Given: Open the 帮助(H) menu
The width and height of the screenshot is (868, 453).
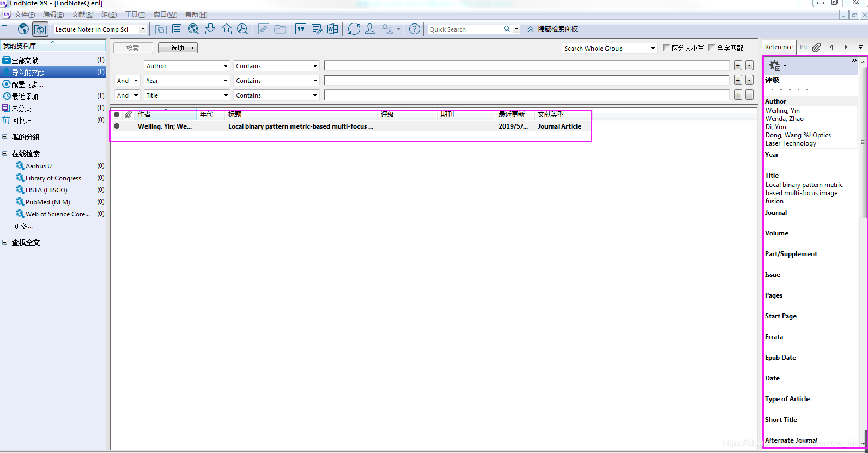Looking at the screenshot, I should pyautogui.click(x=196, y=15).
